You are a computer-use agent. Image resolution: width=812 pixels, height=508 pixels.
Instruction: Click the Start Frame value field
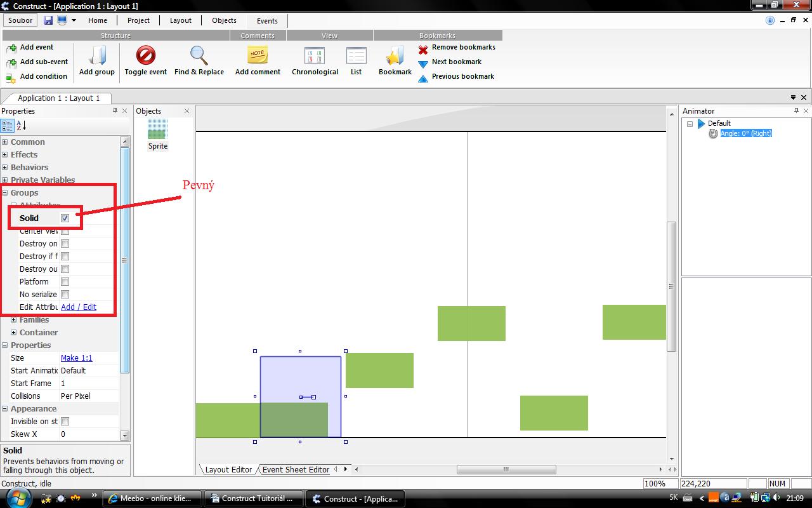(x=89, y=383)
